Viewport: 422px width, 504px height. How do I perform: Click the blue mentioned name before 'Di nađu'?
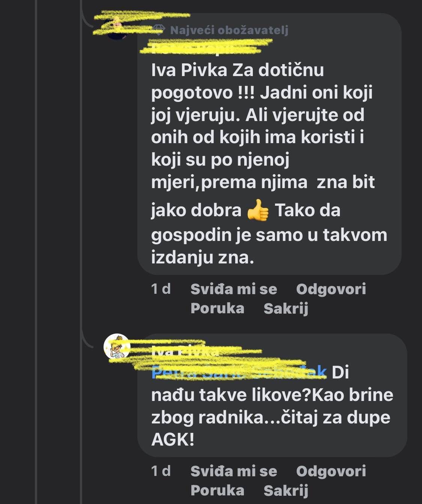click(239, 372)
